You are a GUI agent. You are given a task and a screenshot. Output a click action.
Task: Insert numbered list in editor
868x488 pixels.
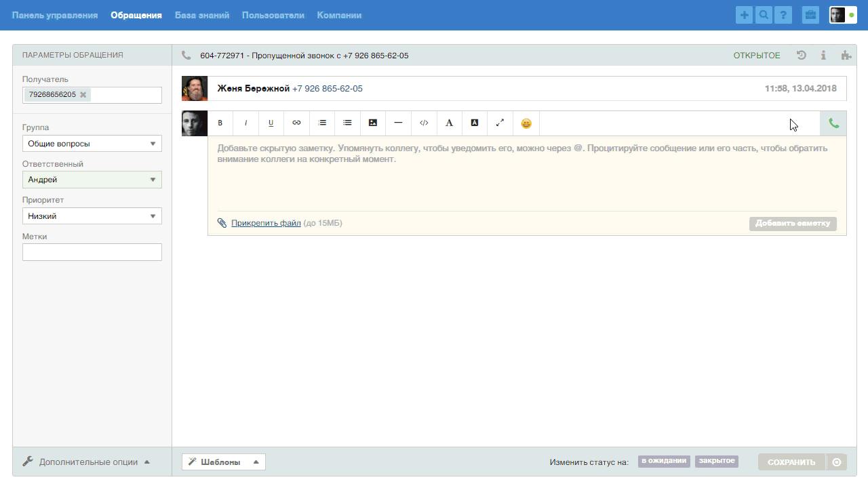pyautogui.click(x=322, y=123)
